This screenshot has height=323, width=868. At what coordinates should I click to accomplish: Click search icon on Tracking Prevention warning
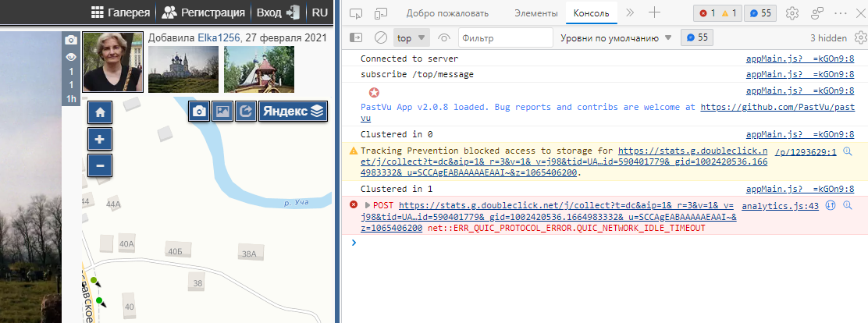coord(847,151)
